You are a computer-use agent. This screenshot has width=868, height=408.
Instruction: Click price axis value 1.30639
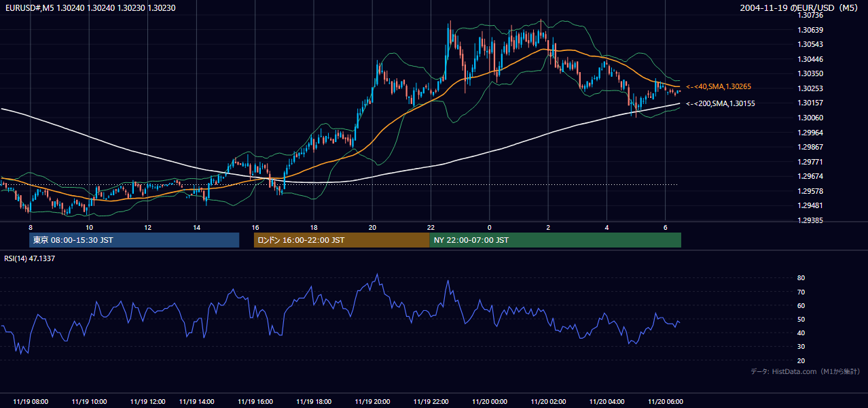[x=810, y=30]
